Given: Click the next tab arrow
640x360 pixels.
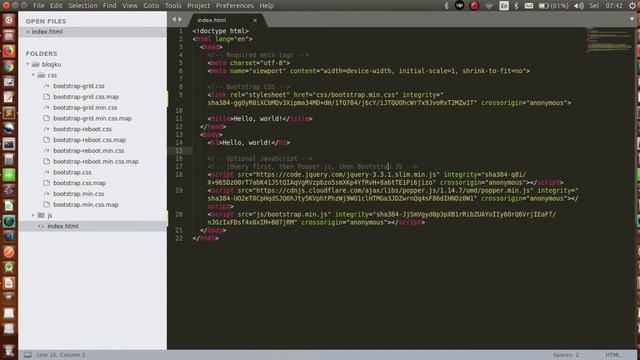Looking at the screenshot, I should pyautogui.click(x=180, y=19).
